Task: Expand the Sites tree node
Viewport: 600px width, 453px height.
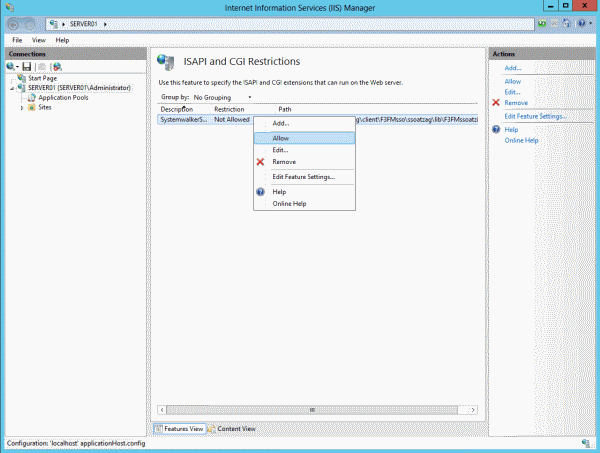Action: (x=22, y=108)
